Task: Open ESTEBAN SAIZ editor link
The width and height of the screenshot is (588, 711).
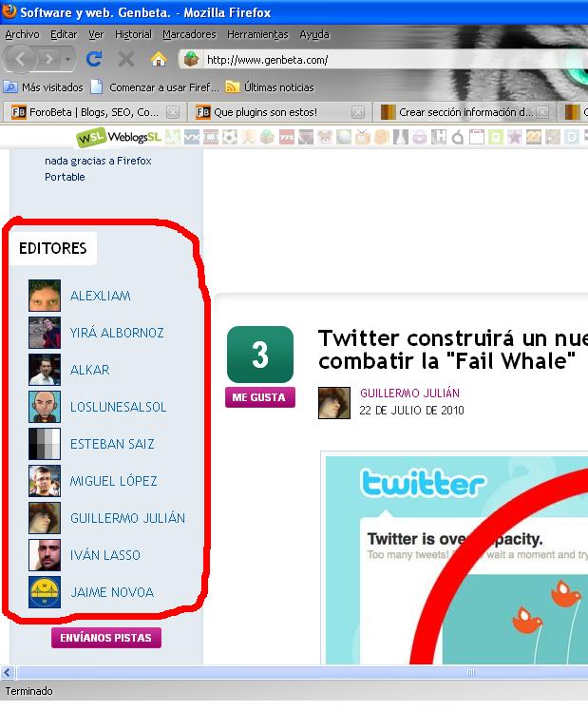Action: click(x=112, y=444)
